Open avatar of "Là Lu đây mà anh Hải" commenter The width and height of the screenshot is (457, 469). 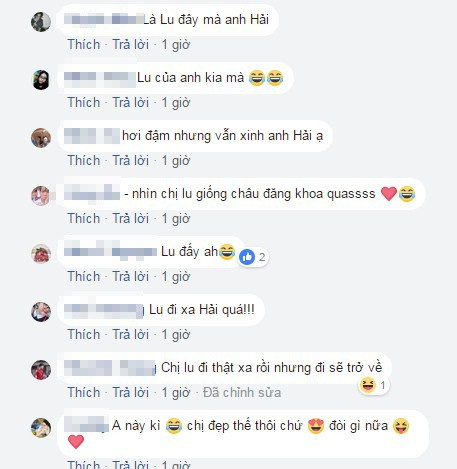(x=41, y=22)
